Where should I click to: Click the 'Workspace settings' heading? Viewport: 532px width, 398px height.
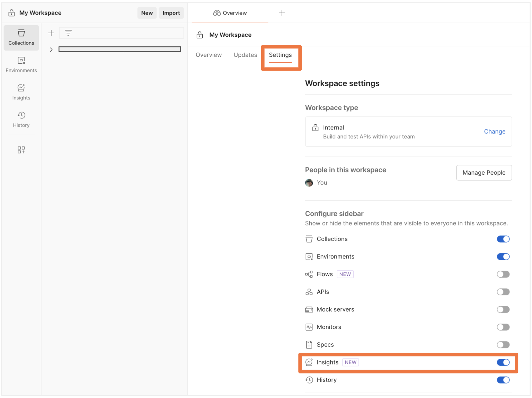(342, 83)
